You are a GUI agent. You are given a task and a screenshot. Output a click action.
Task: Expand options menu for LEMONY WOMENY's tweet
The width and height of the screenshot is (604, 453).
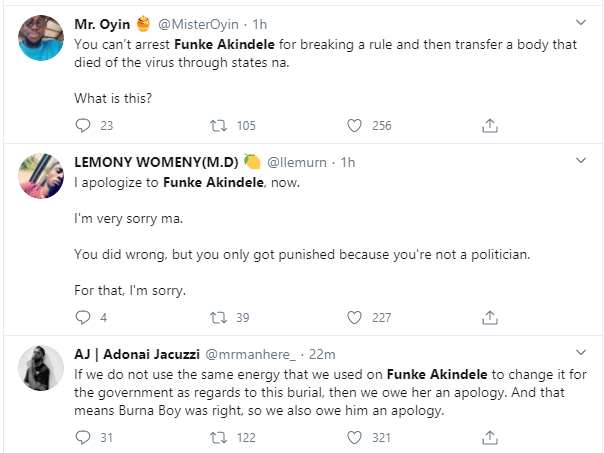582,161
